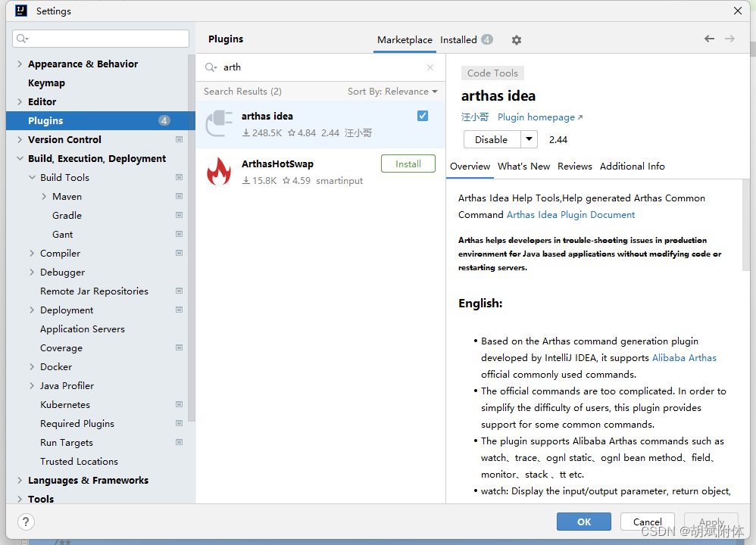756x545 pixels.
Task: Click project-level icon beside Build Tools
Action: coord(179,177)
